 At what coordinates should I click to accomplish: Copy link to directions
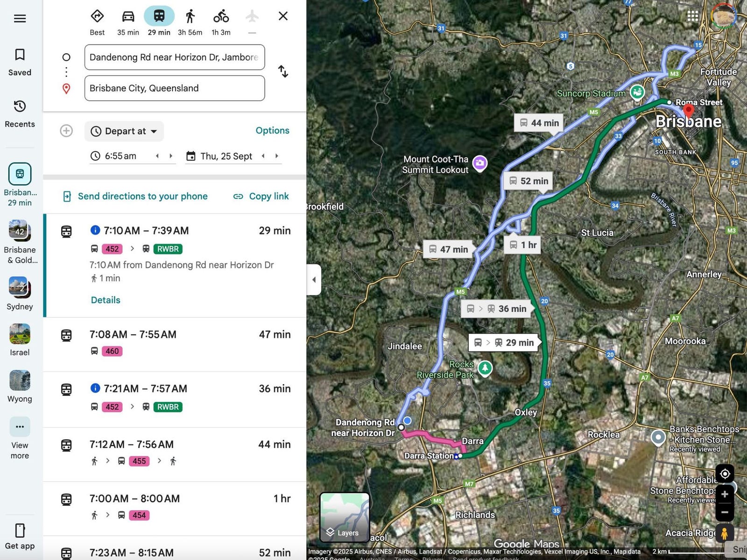point(261,196)
